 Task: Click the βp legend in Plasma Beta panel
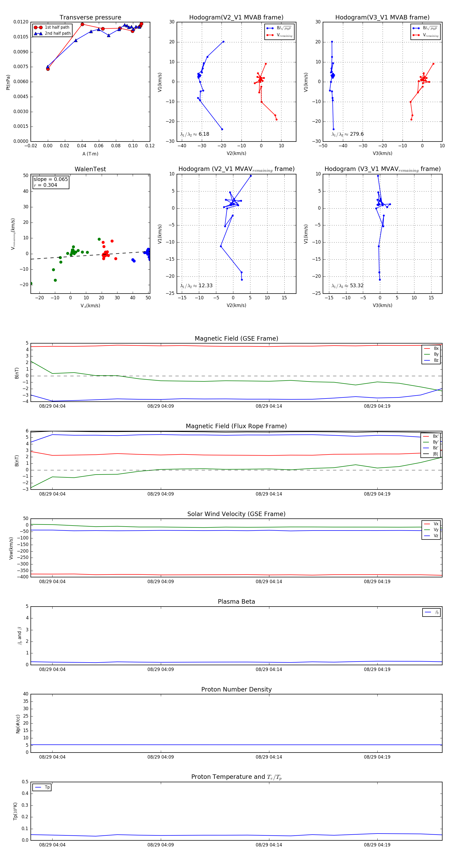pos(431,612)
